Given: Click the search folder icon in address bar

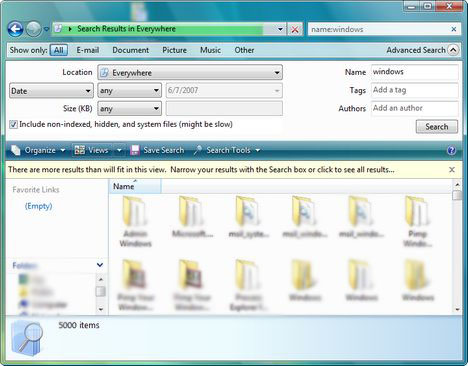Looking at the screenshot, I should [58, 29].
